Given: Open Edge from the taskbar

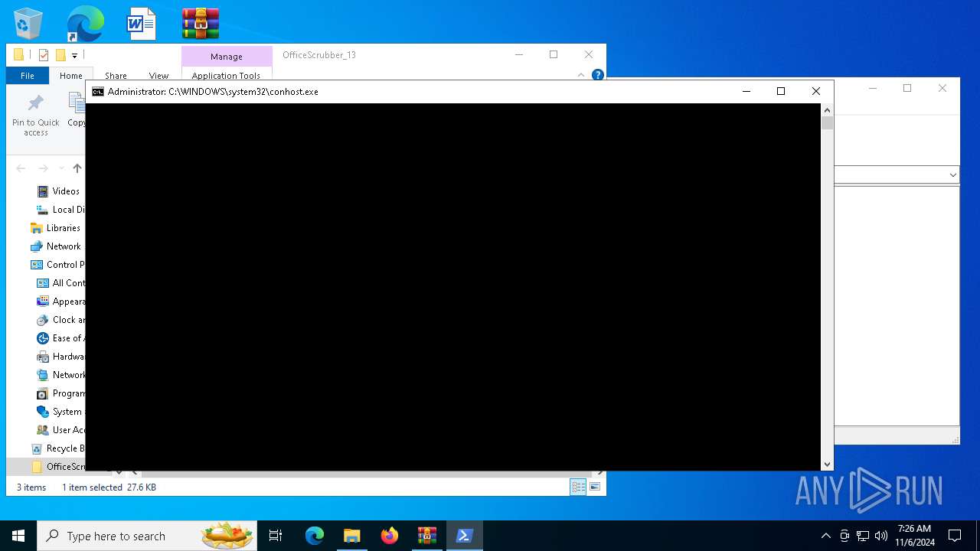Looking at the screenshot, I should [315, 536].
